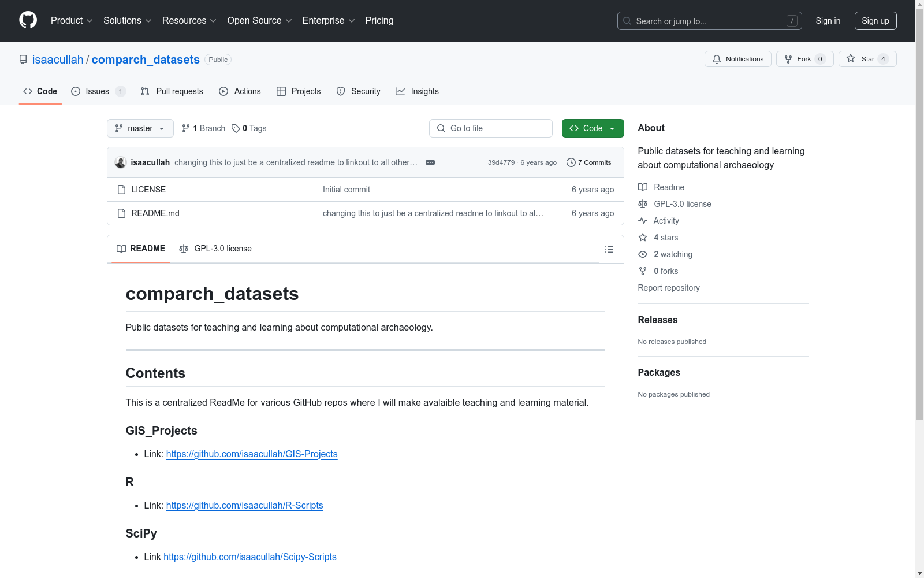Viewport: 924px width, 578px height.
Task: Click the Star count 4 badge
Action: coord(883,59)
